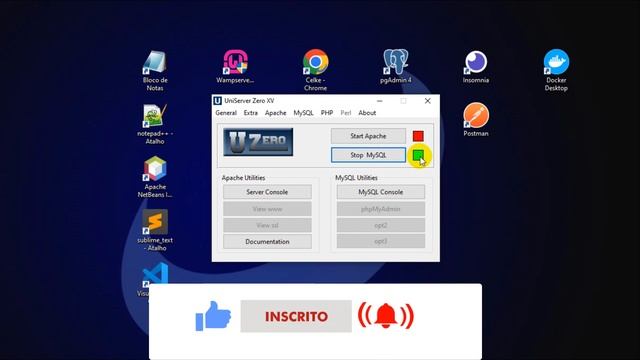Open the Apache menu
Viewport: 640px width, 360px height.
pos(276,113)
